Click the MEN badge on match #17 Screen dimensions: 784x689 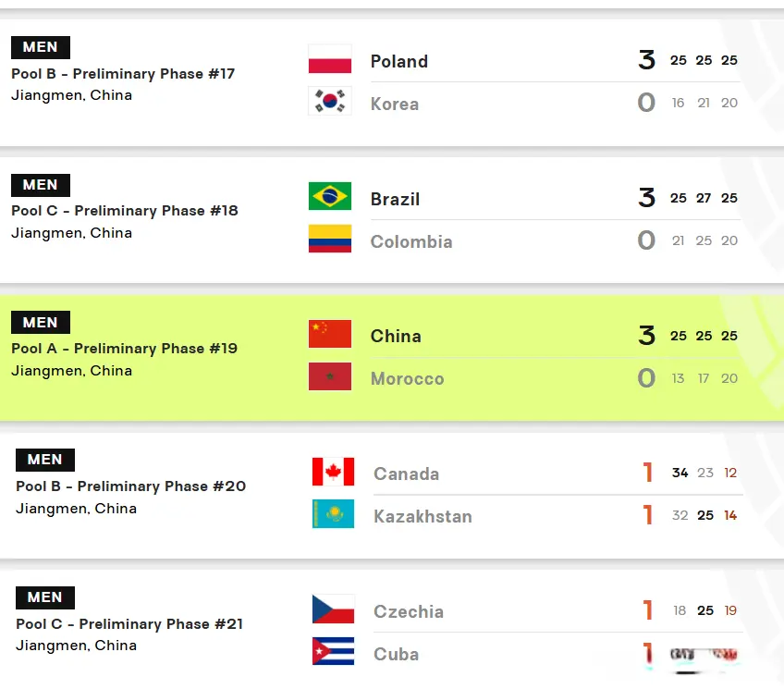coord(41,47)
